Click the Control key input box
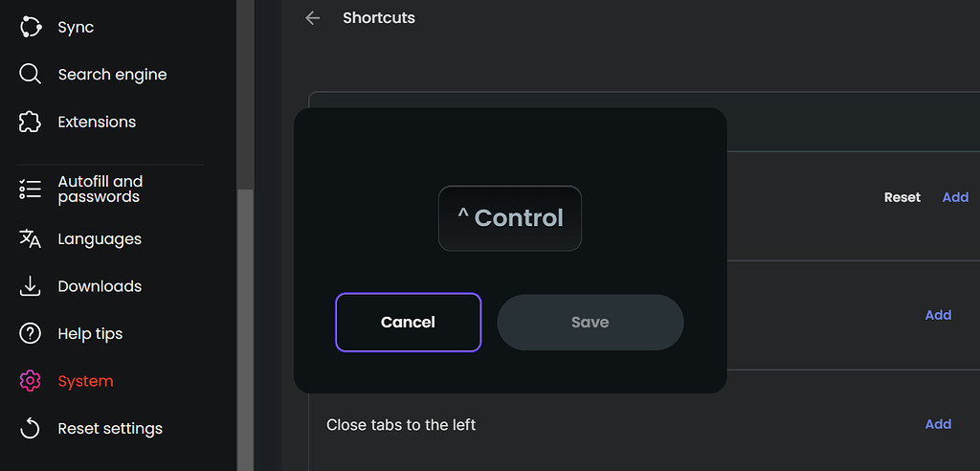The width and height of the screenshot is (980, 471). (509, 218)
